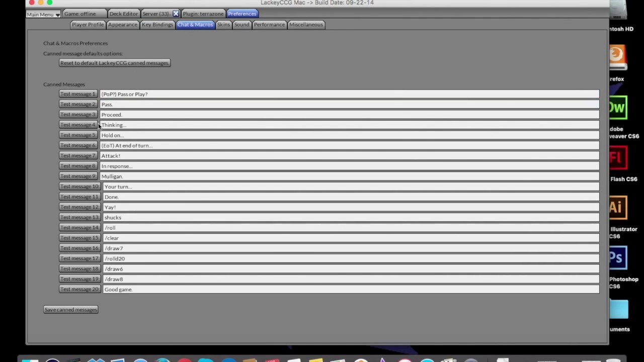Image resolution: width=644 pixels, height=362 pixels.
Task: Click the Test message 11 button
Action: (x=79, y=197)
